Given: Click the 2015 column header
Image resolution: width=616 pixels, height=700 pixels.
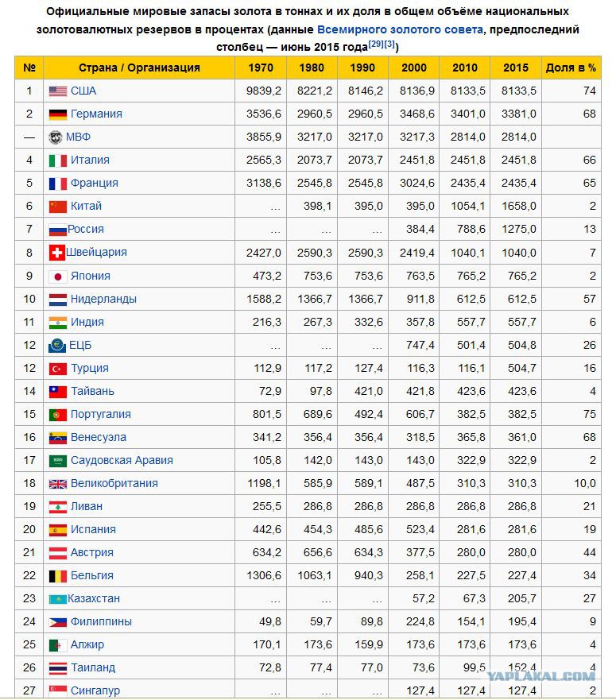Looking at the screenshot, I should coord(516,68).
